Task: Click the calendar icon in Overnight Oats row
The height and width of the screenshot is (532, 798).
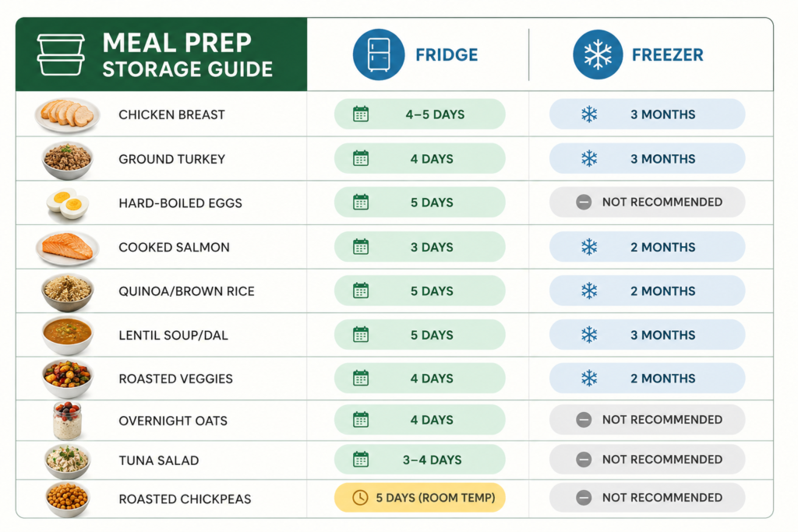Action: click(x=361, y=420)
